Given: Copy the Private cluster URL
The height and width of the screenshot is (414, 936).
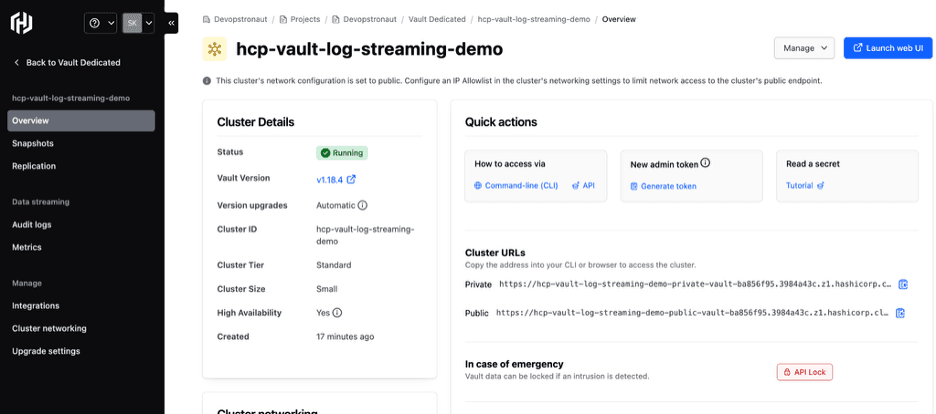Looking at the screenshot, I should (901, 284).
